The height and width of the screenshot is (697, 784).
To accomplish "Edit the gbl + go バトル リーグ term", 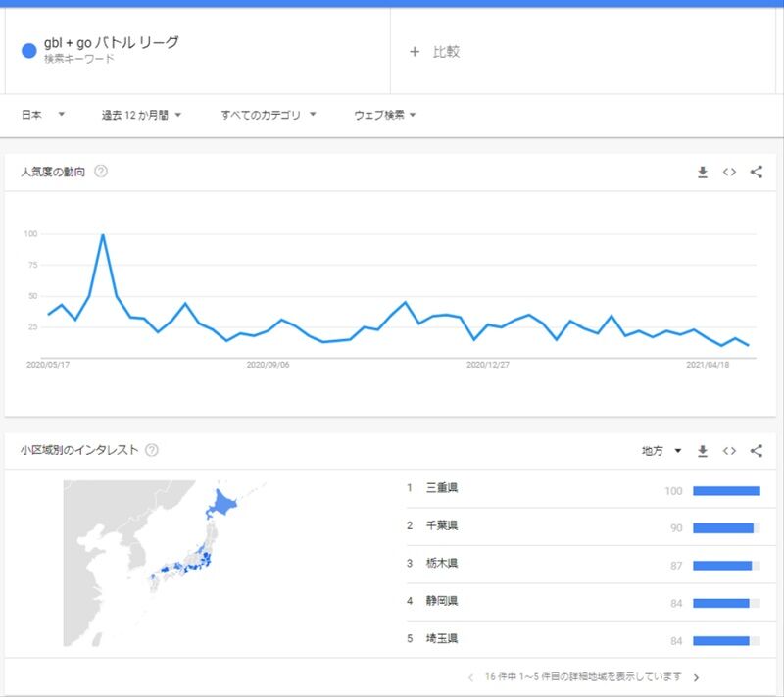I will pos(111,43).
